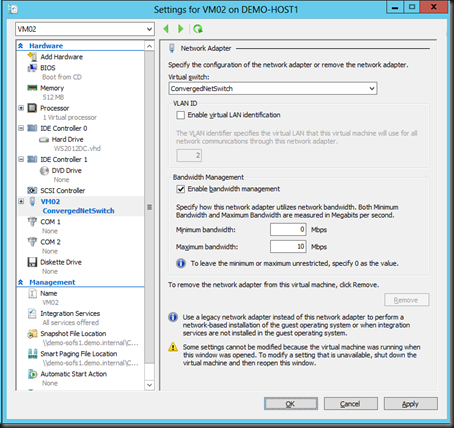Click the ConvergedNetSwitch label under VM02
This screenshot has width=454, height=428.
(x=78, y=211)
